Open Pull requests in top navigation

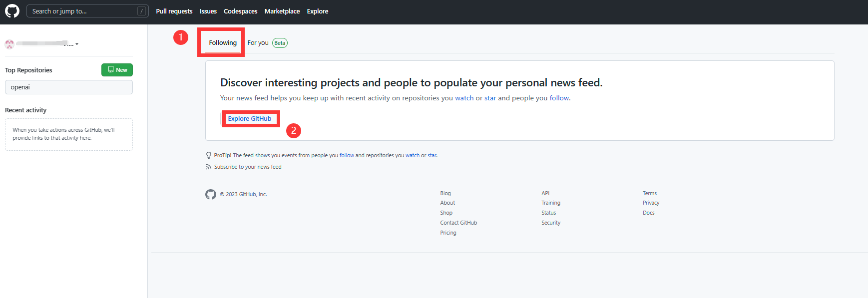(x=174, y=11)
